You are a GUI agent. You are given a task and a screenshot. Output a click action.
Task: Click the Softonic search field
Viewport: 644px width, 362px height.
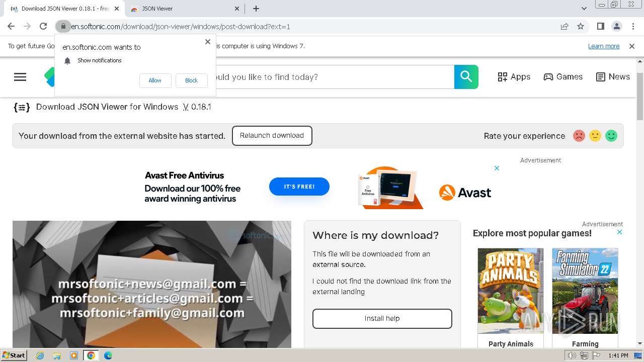(335, 77)
